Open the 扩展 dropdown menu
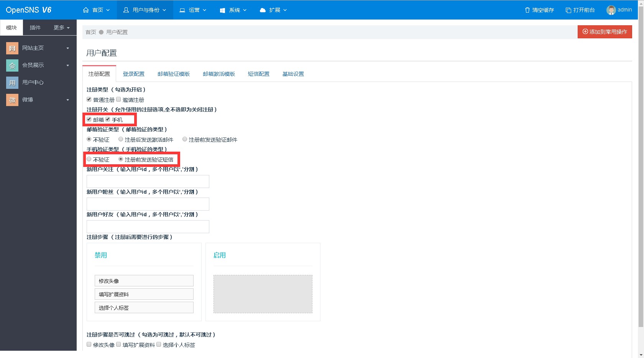 tap(273, 10)
